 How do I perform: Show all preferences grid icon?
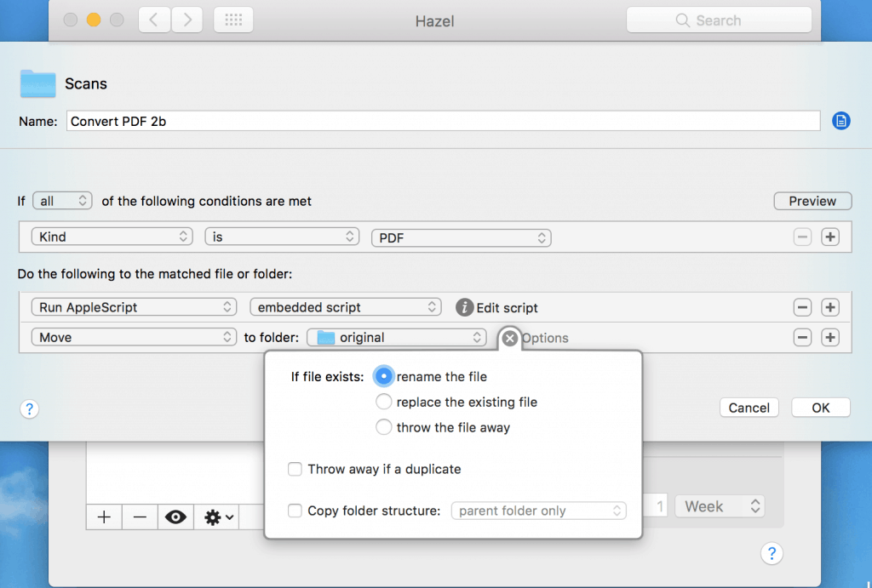pyautogui.click(x=233, y=20)
